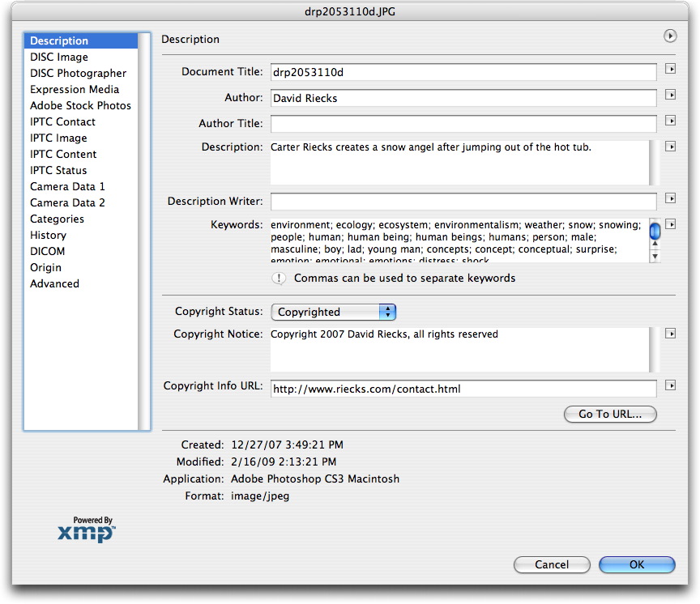
Task: Confirm with the OK button
Action: (x=637, y=565)
